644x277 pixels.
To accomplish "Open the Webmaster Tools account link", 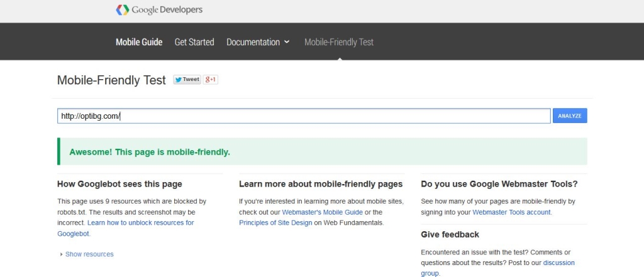I will pyautogui.click(x=511, y=212).
